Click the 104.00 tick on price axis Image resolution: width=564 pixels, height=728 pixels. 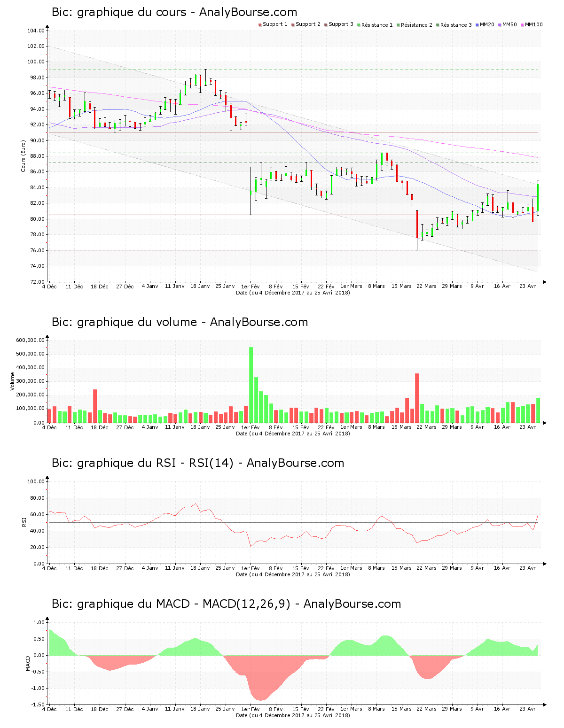point(36,31)
